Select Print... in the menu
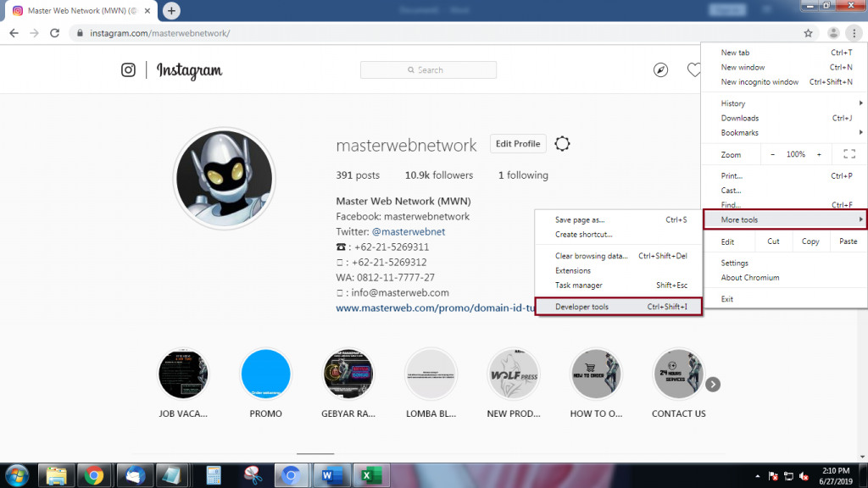This screenshot has height=488, width=868. tap(784, 176)
